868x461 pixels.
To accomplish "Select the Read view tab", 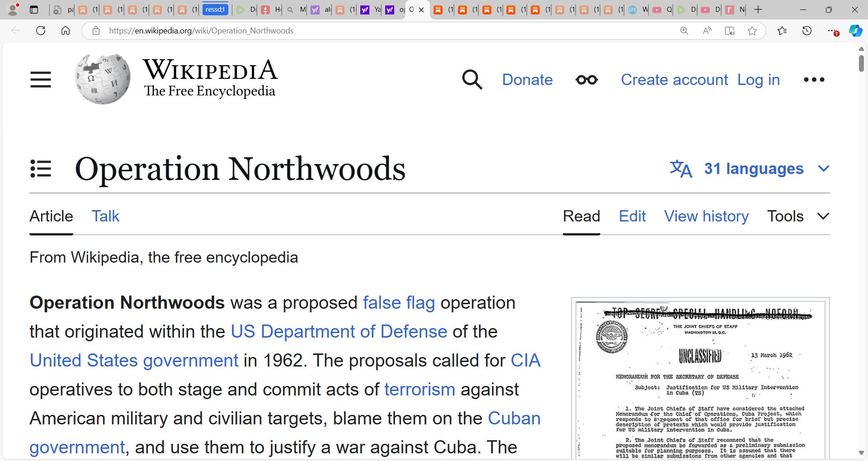I will (581, 216).
